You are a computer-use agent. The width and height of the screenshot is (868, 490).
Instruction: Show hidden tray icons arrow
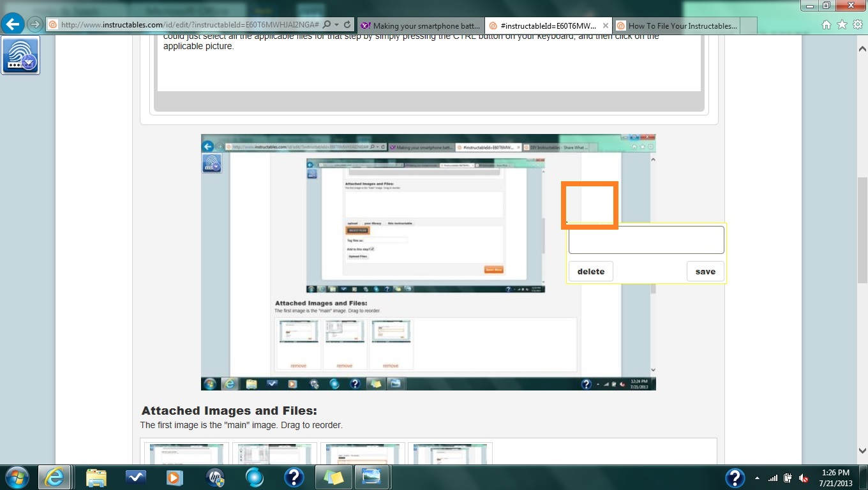[x=757, y=478]
